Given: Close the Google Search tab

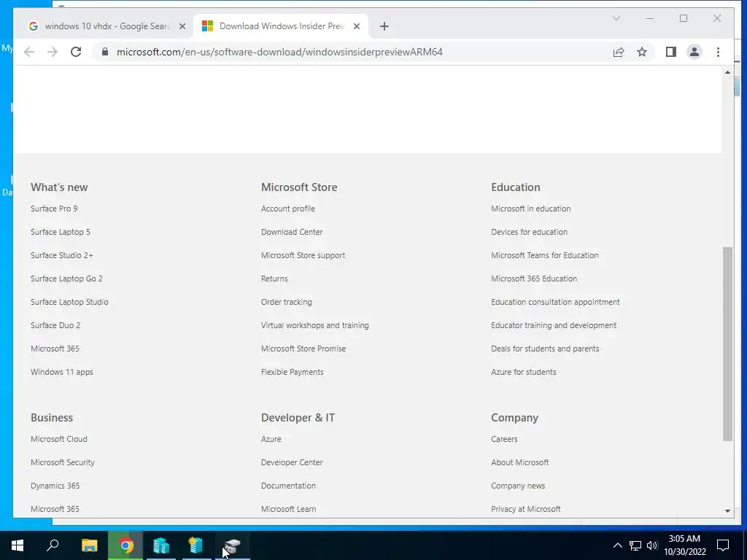Looking at the screenshot, I should 182,26.
